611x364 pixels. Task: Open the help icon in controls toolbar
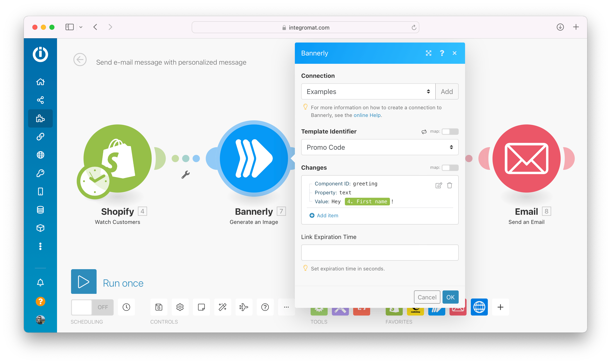coord(265,307)
